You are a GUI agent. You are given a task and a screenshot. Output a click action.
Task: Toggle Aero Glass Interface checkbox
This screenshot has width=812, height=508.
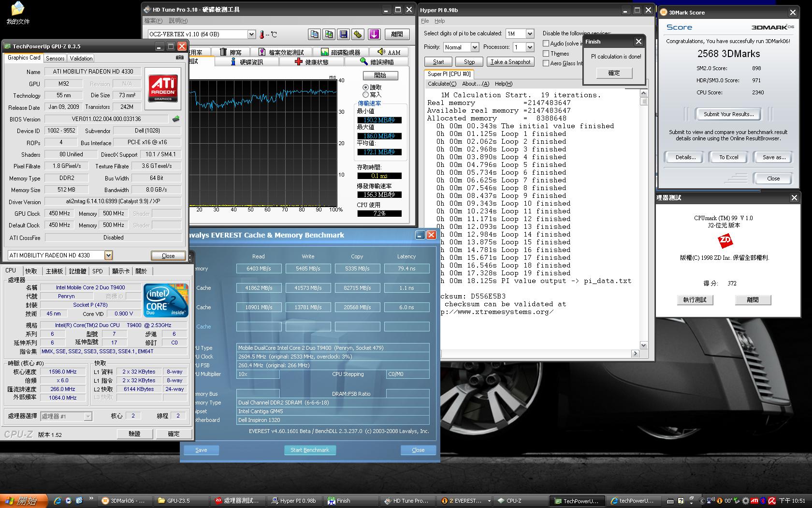(x=546, y=63)
